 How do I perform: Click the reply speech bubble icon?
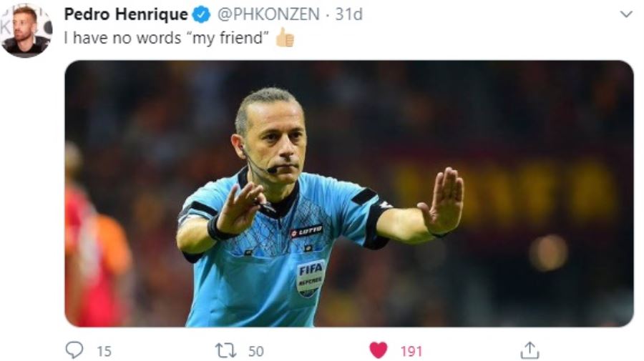pos(74,350)
